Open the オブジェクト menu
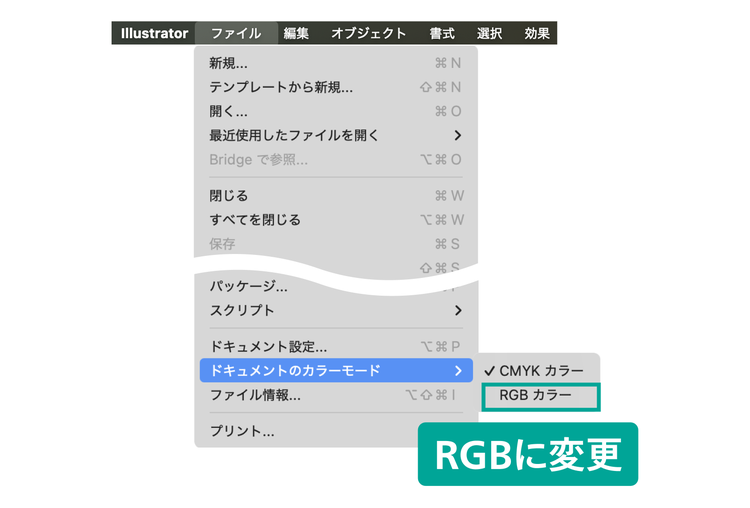Viewport: 750px width, 508px height. pos(368,33)
